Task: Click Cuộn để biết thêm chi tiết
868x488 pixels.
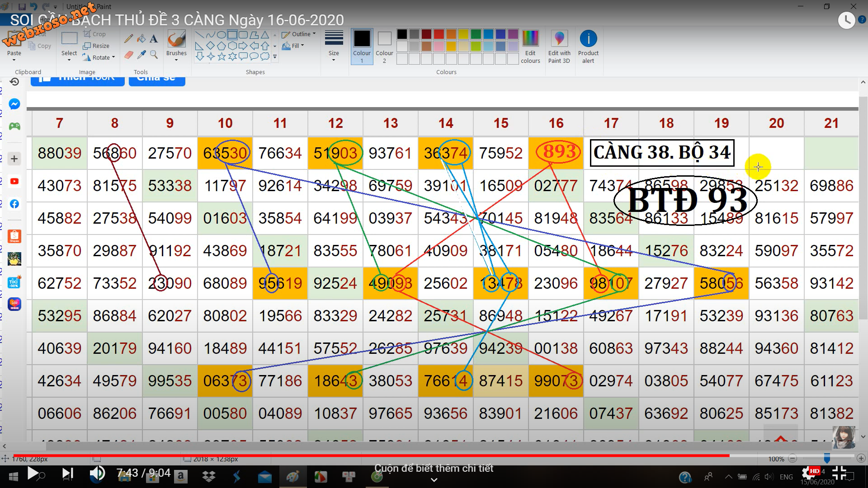Action: click(x=434, y=469)
